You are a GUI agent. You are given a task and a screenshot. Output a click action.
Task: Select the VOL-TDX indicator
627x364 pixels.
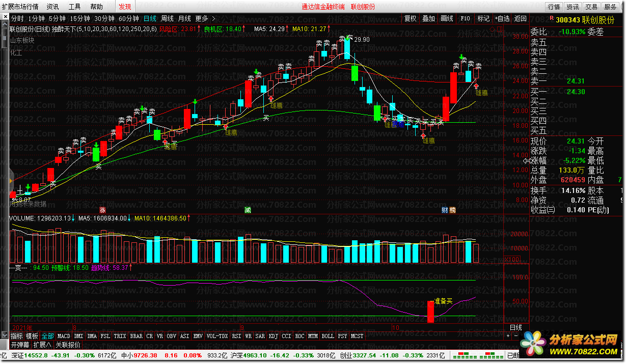coord(217,336)
